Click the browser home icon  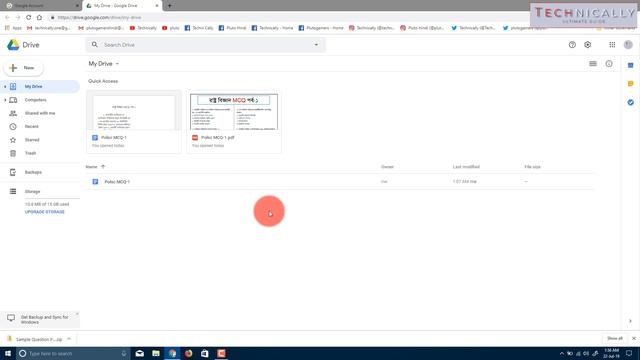pyautogui.click(x=39, y=18)
